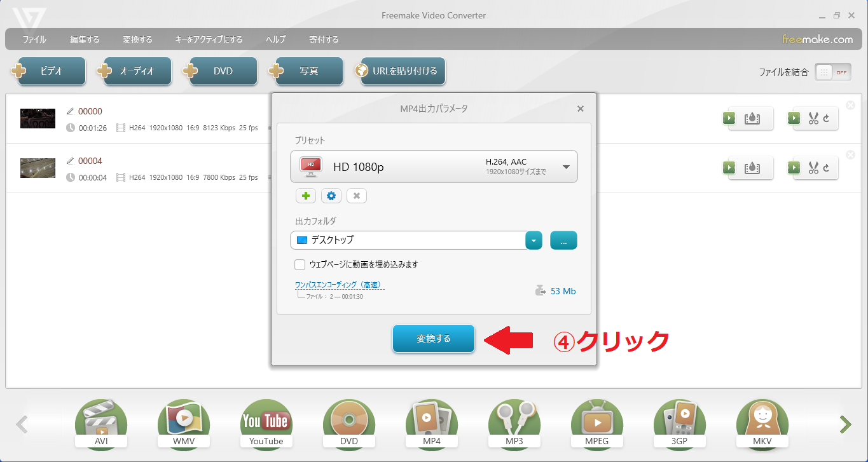The image size is (868, 462).
Task: Delete preset with gray X icon
Action: 357,196
